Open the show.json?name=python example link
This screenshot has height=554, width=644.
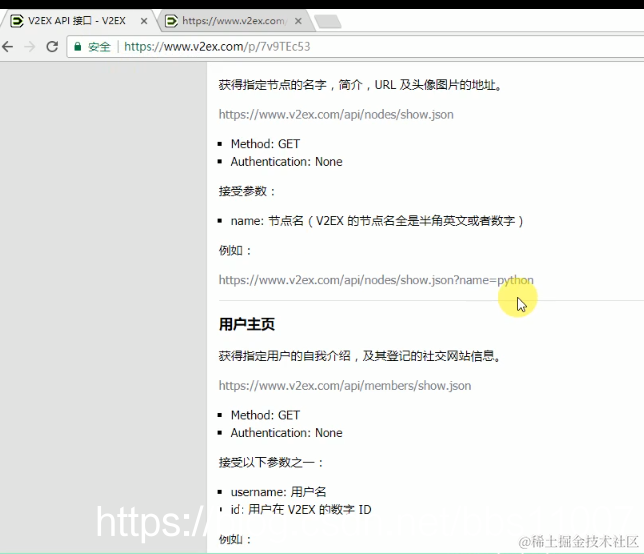[376, 280]
